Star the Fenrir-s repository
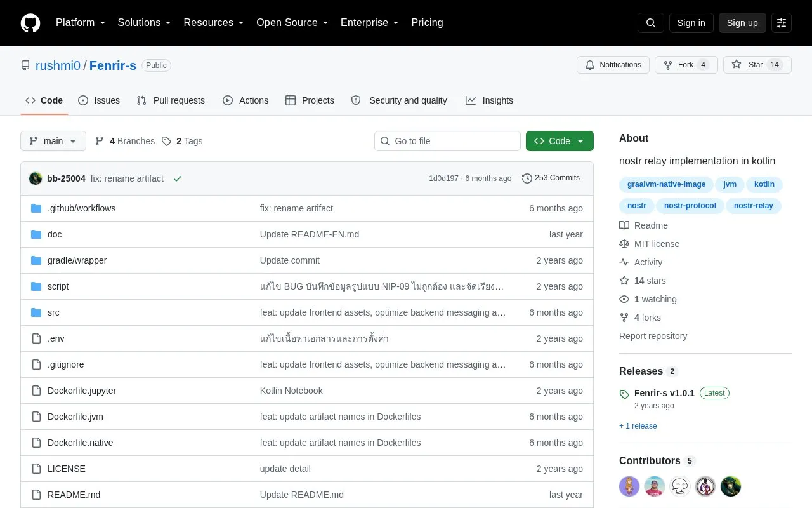 tap(757, 65)
